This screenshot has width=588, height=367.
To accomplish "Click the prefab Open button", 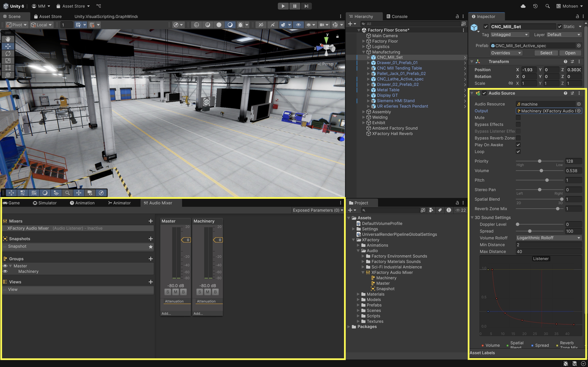I will pyautogui.click(x=570, y=53).
